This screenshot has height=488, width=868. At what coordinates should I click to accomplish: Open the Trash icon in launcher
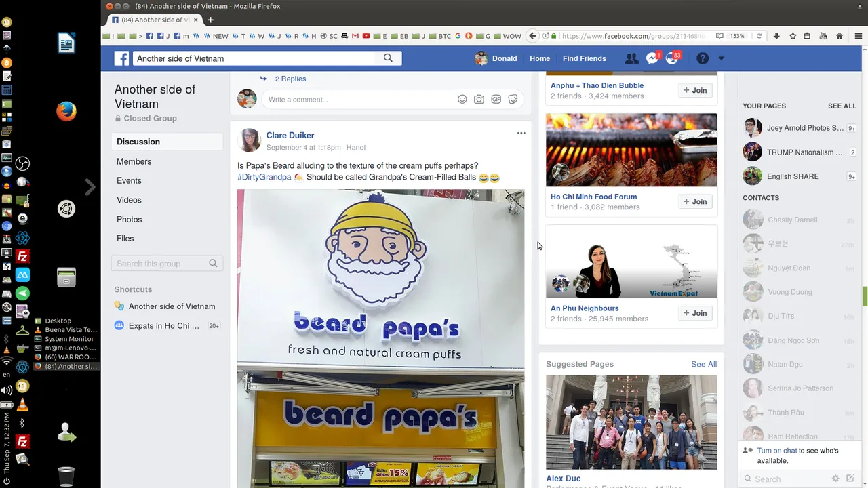click(x=66, y=476)
